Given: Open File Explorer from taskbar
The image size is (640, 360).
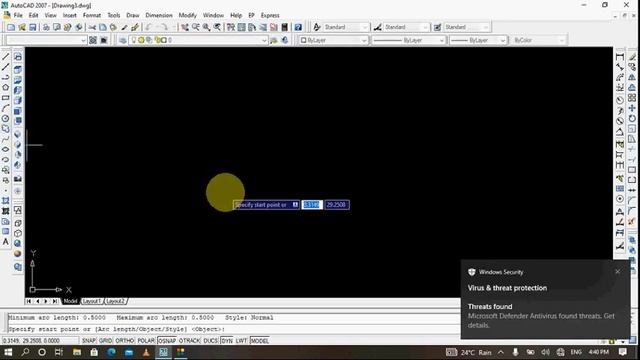Looking at the screenshot, I should pos(77,352).
